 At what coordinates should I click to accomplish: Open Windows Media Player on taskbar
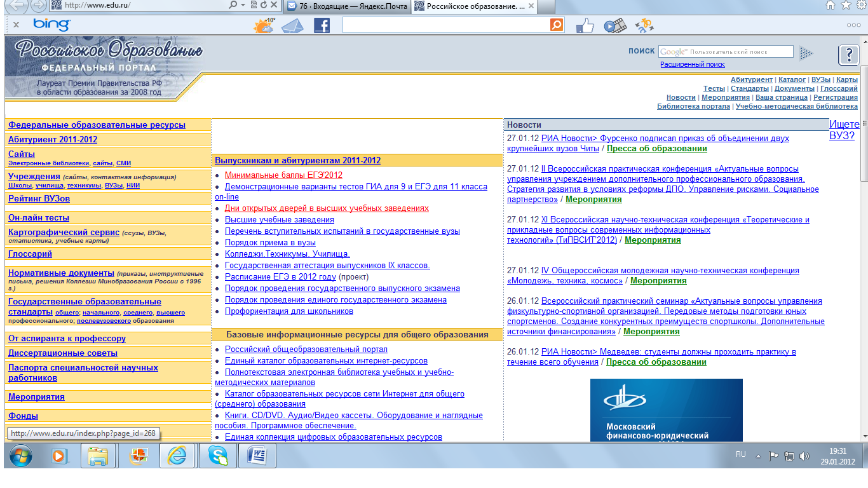tap(59, 456)
